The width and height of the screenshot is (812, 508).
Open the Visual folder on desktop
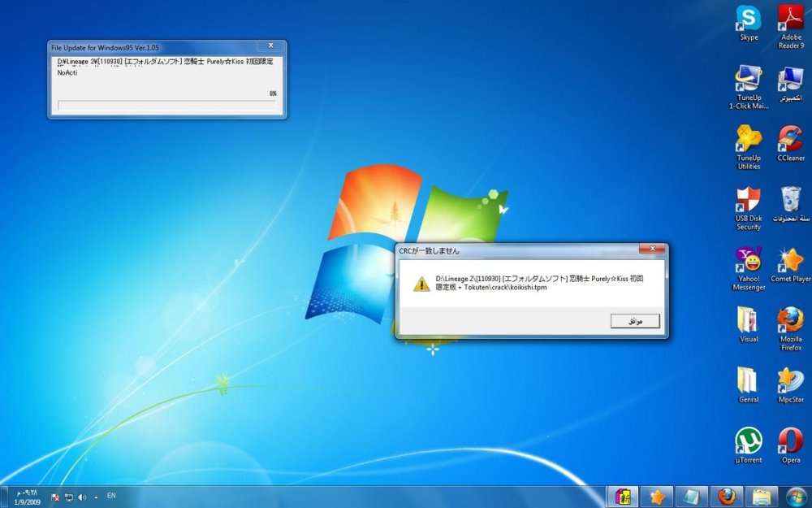748,320
